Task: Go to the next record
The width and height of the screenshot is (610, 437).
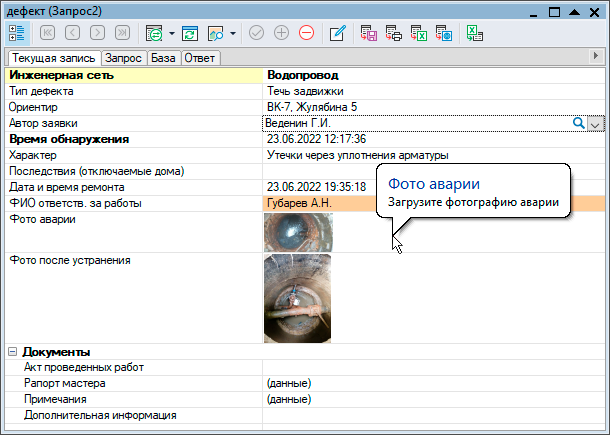Action: click(97, 33)
